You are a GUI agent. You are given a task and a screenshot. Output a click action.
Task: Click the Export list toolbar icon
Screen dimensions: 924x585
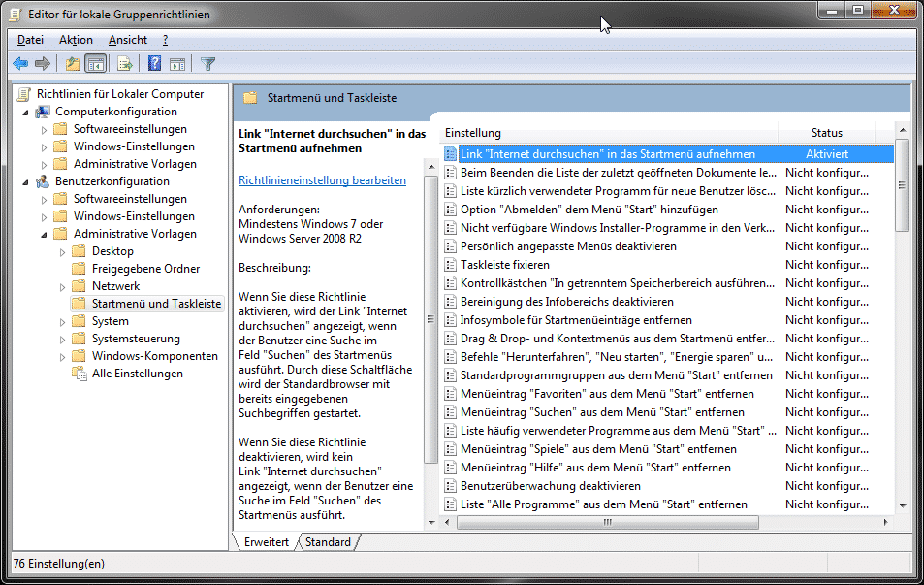coord(124,64)
